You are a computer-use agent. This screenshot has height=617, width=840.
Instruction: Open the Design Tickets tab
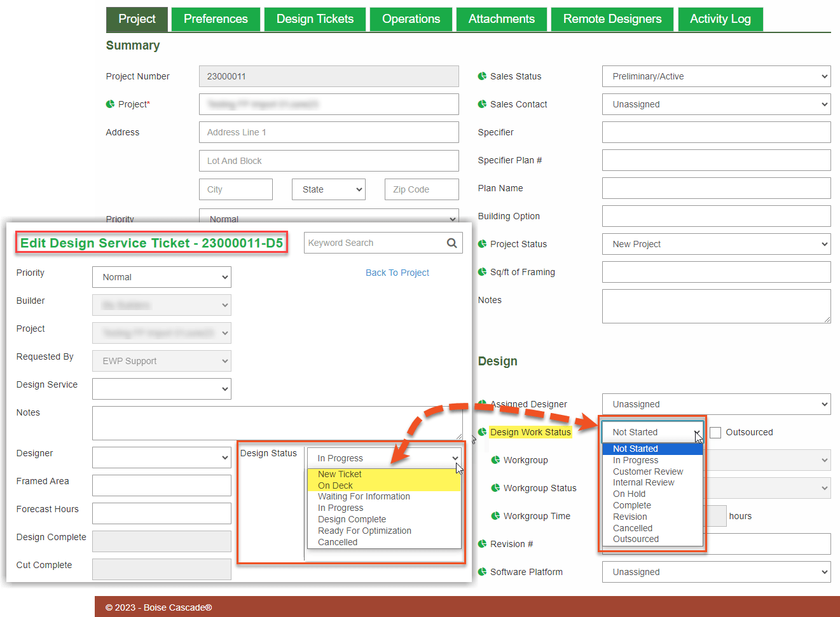[x=315, y=19]
